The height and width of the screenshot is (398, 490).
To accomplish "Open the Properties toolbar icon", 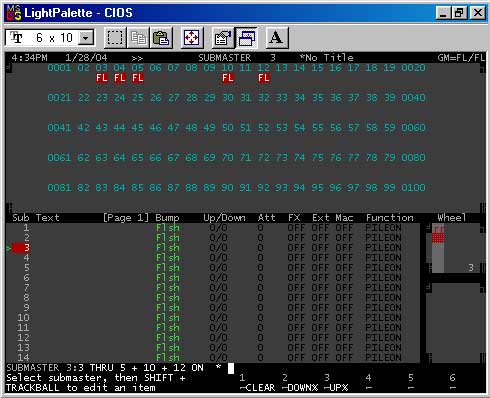I will [223, 38].
